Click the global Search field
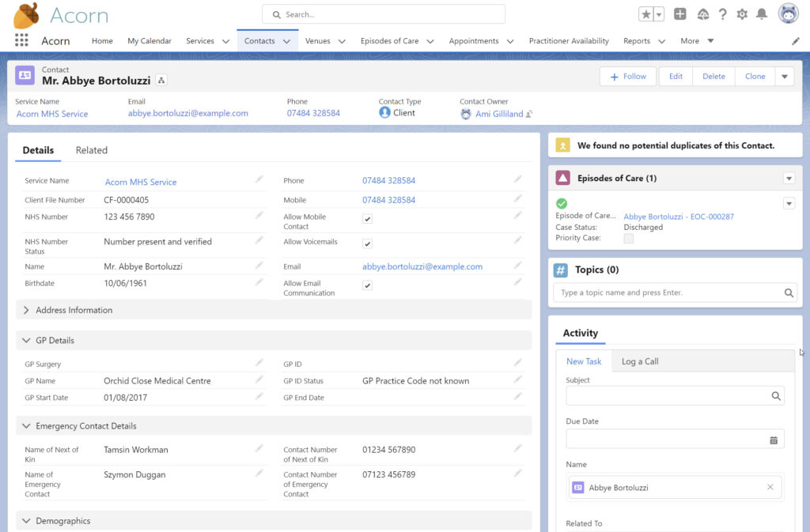 click(384, 14)
